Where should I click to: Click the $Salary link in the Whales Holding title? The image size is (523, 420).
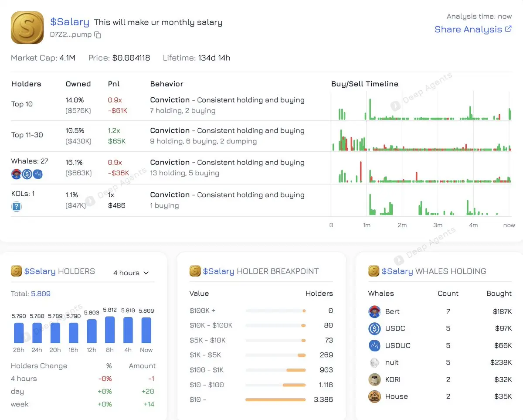(397, 271)
